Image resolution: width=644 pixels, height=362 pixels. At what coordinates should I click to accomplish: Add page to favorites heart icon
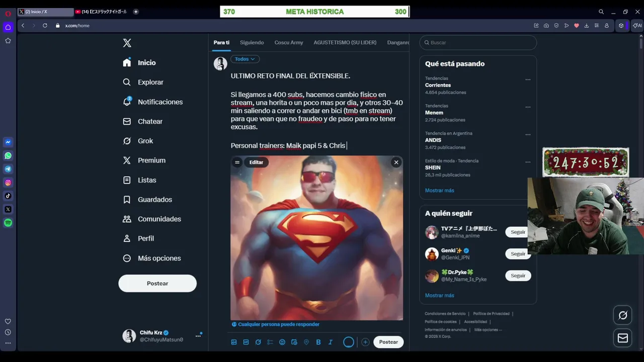point(577,25)
